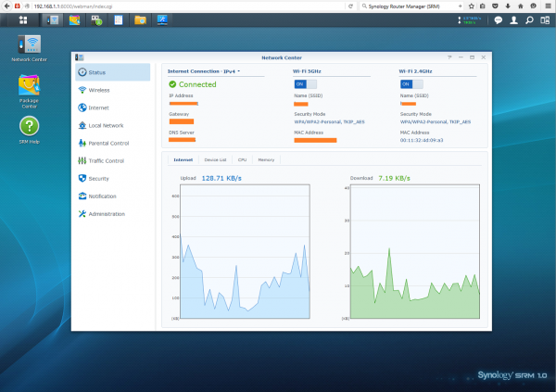Bookmark this page with the star icon
The width and height of the screenshot is (556, 392).
[x=472, y=6]
